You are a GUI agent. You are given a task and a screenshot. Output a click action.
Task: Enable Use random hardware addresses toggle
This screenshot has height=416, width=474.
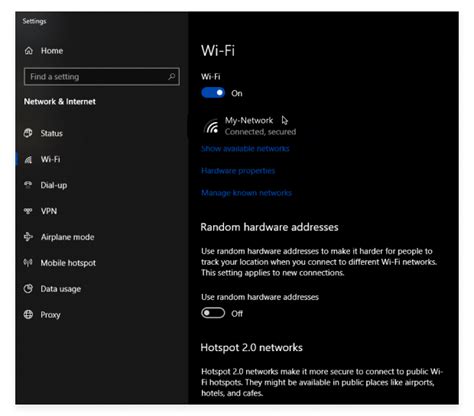point(213,313)
